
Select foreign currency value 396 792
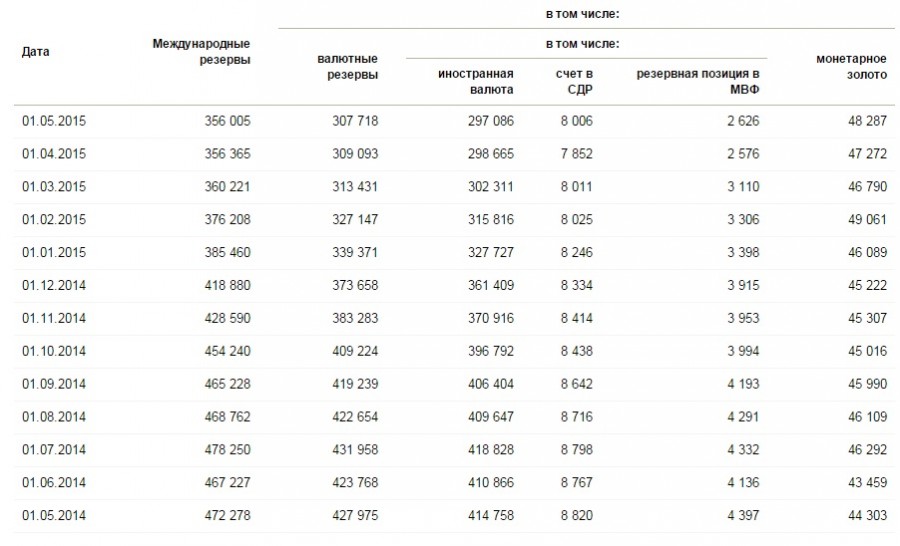[x=490, y=349]
